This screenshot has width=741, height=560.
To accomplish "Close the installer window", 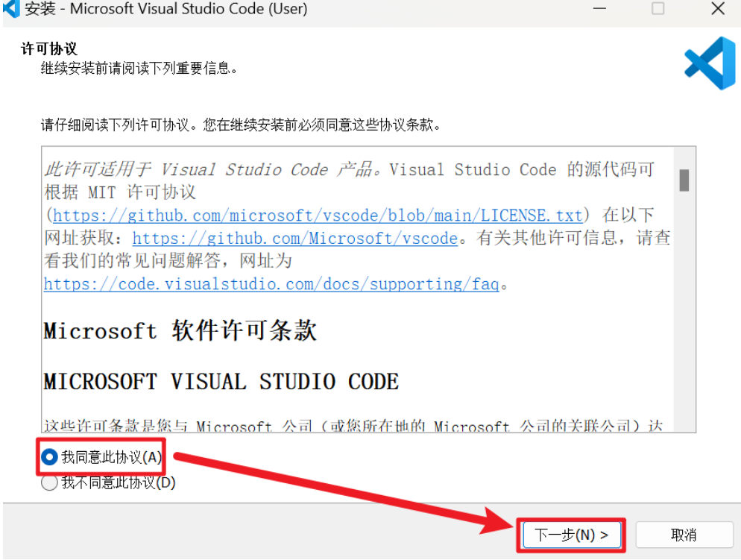I will pos(718,8).
